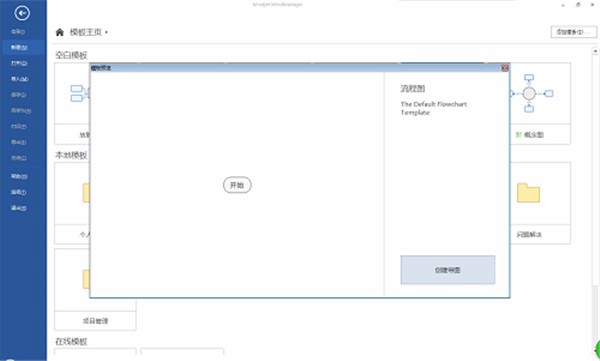Open 选项 in the blue sidebar
Viewport: 600px width, 361px height.
[18, 192]
